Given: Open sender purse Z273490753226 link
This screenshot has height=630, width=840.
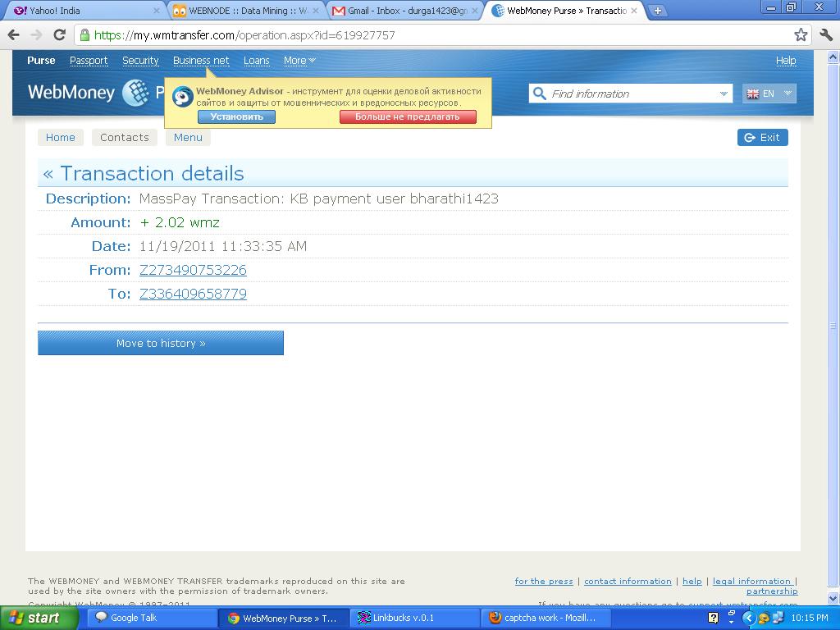Looking at the screenshot, I should click(x=193, y=270).
